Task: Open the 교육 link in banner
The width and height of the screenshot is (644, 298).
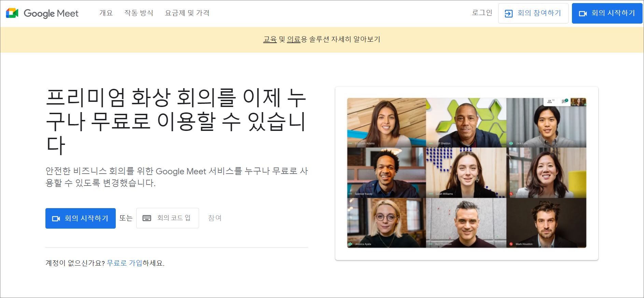Action: click(270, 39)
